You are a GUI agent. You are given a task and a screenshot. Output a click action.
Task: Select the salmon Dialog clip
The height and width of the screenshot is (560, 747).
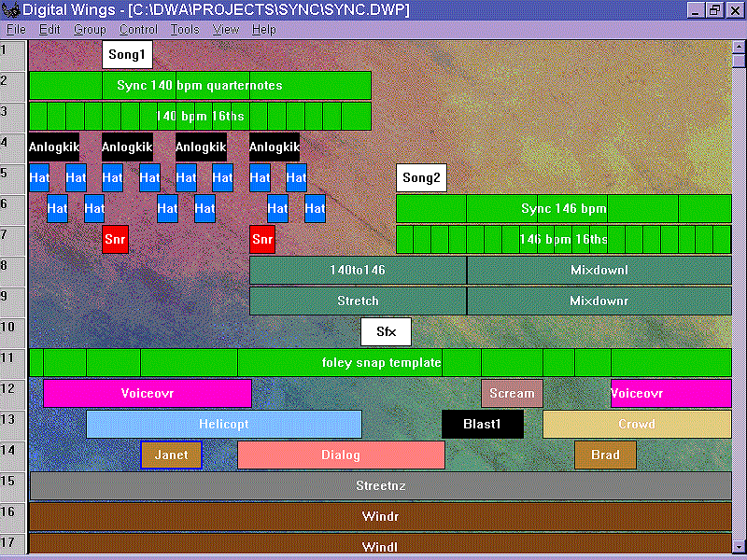(x=341, y=455)
